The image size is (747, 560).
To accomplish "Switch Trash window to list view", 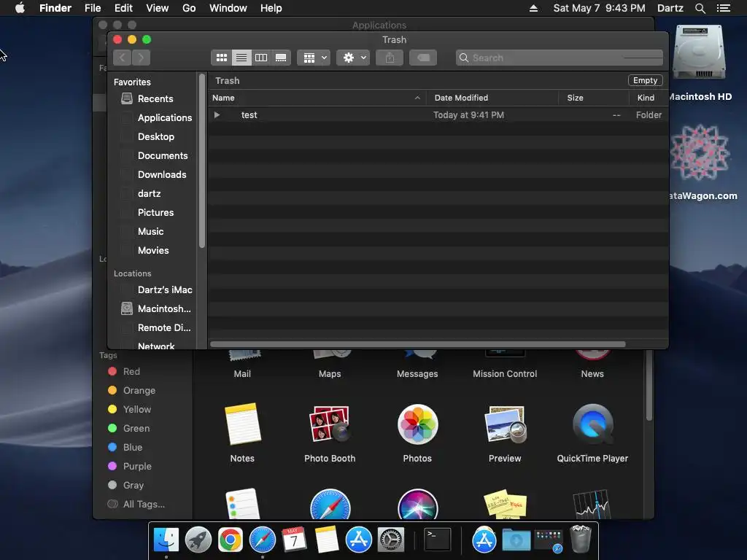I will tap(241, 58).
